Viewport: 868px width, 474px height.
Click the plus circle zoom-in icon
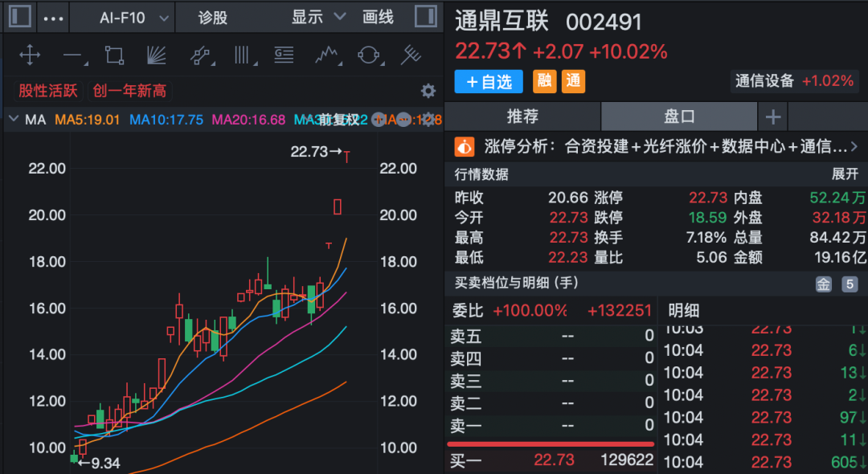coord(379,120)
